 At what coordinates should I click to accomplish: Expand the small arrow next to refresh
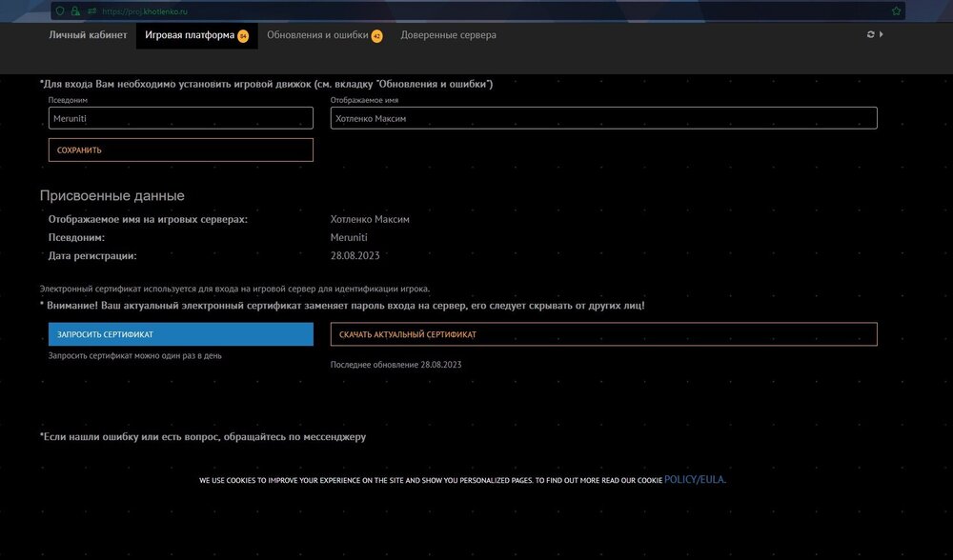click(x=882, y=34)
